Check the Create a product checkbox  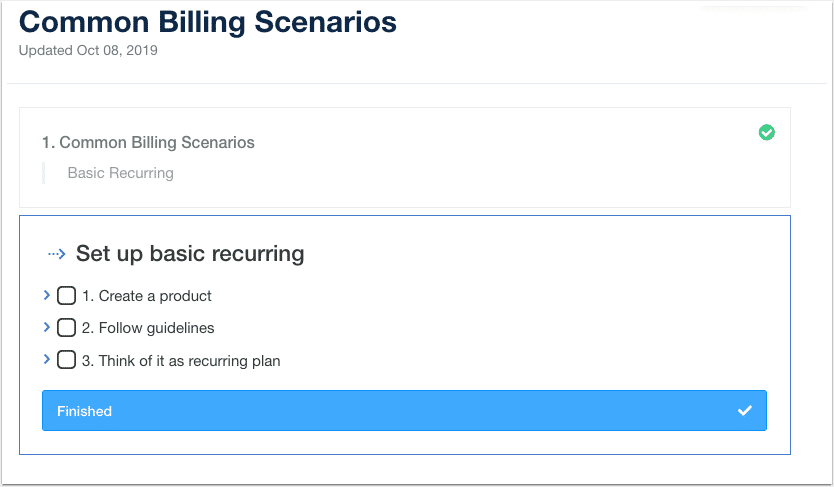[x=66, y=296]
